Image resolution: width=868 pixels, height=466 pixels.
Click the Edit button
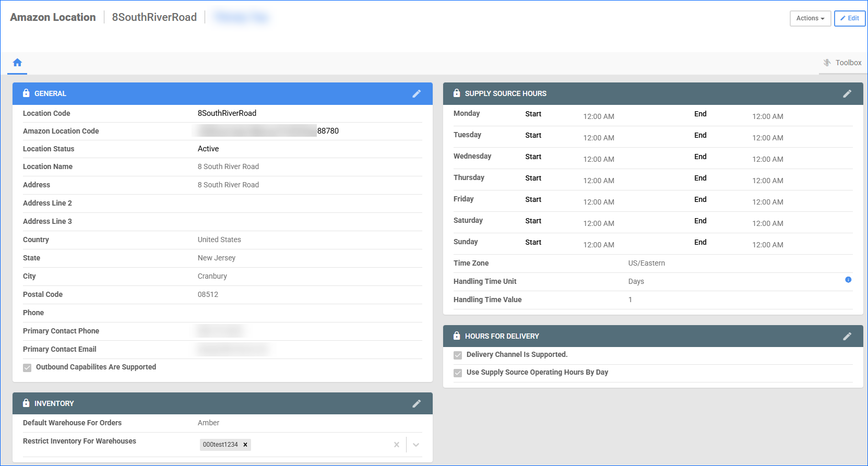coord(850,18)
